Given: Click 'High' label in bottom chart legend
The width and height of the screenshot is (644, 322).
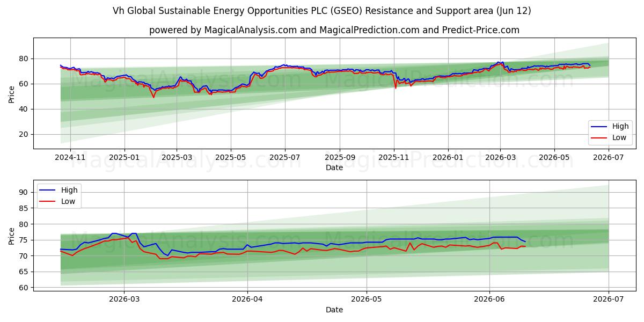Looking at the screenshot, I should [69, 190].
